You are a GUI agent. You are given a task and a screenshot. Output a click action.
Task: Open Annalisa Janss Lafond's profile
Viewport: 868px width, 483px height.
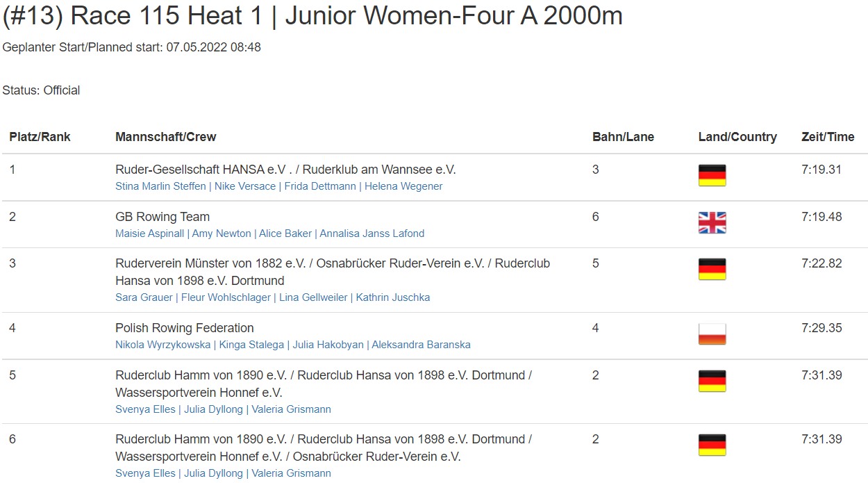[x=372, y=234]
